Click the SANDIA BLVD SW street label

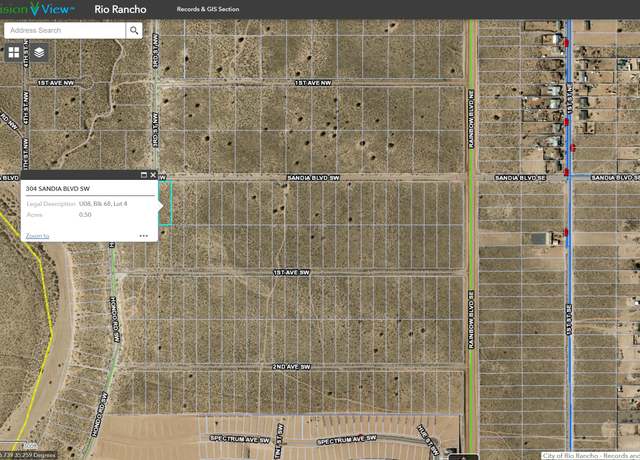(313, 178)
